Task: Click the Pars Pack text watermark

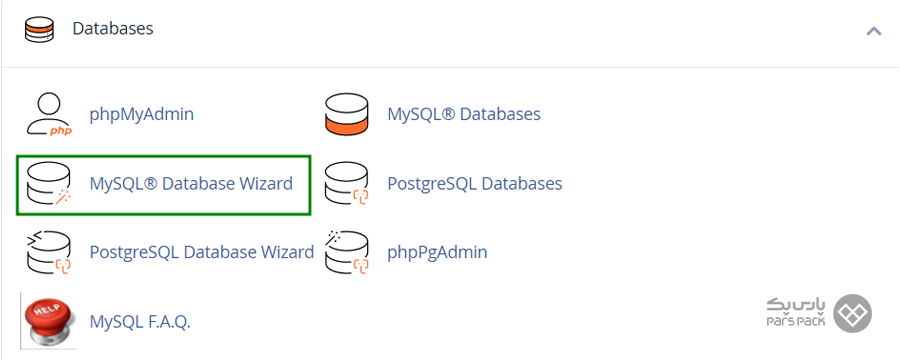Action: [x=796, y=313]
